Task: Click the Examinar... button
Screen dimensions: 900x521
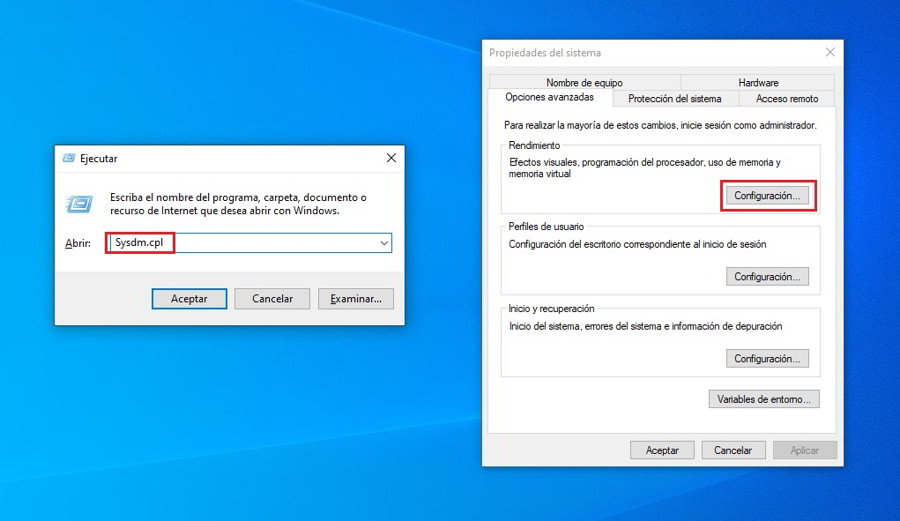Action: 356,299
